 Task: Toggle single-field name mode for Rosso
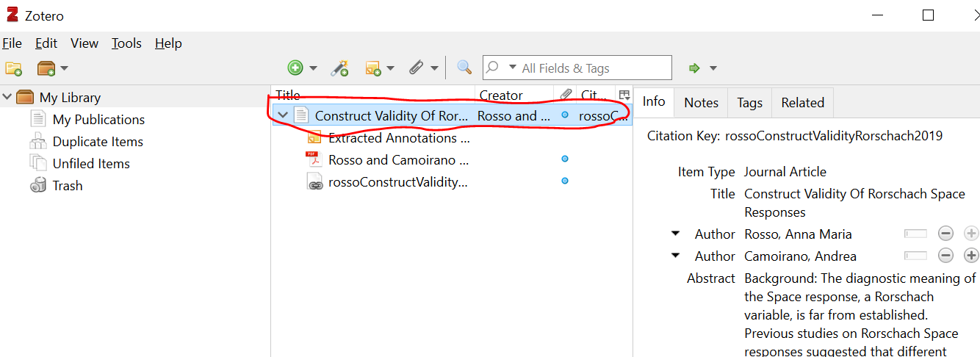pos(916,234)
